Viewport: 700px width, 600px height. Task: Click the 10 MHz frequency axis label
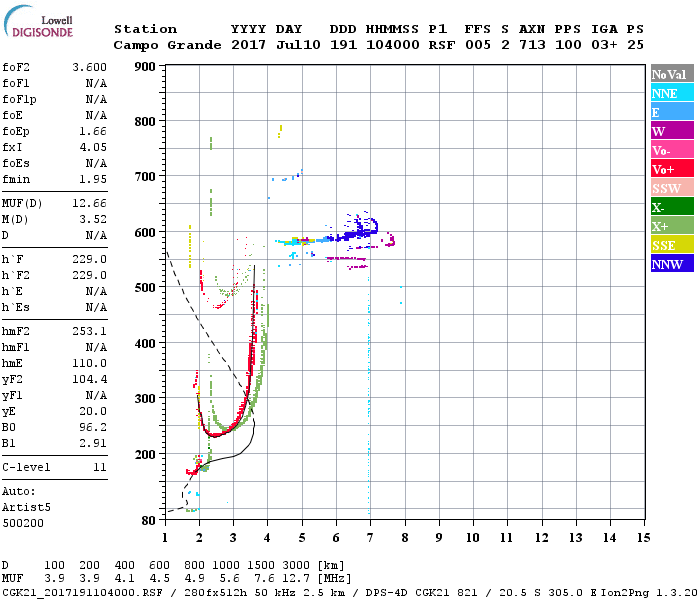click(473, 538)
